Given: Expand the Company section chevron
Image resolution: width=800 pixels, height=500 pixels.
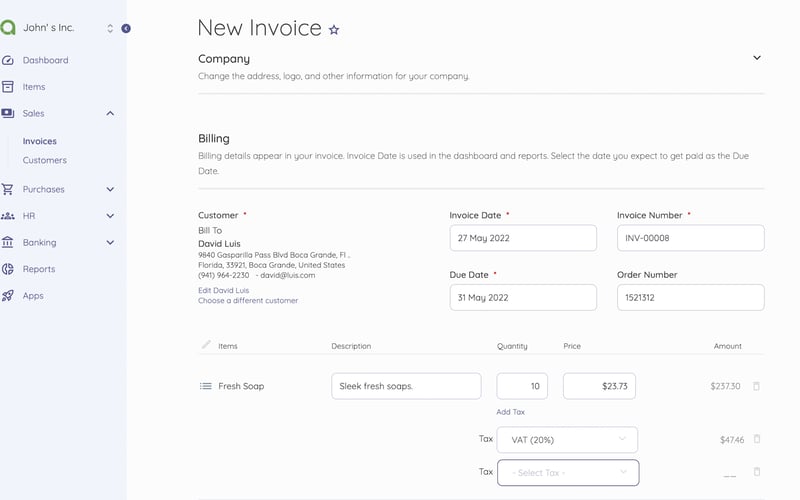Looking at the screenshot, I should [757, 58].
